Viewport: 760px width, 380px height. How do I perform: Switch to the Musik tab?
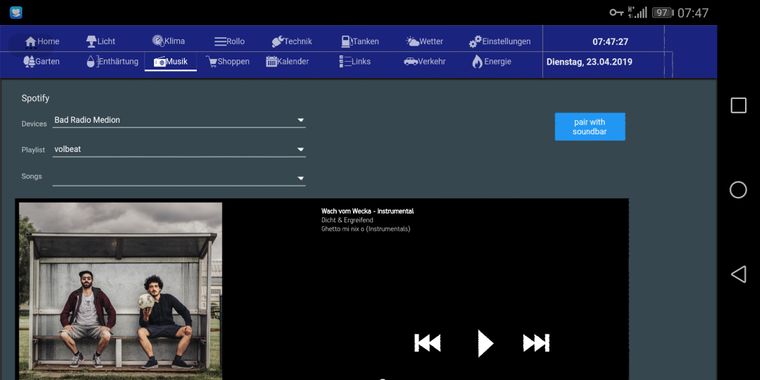[x=171, y=62]
